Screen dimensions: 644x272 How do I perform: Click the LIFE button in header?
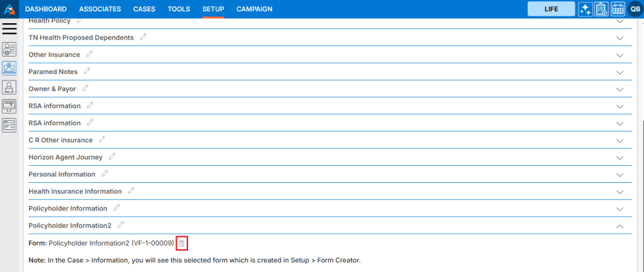(551, 9)
